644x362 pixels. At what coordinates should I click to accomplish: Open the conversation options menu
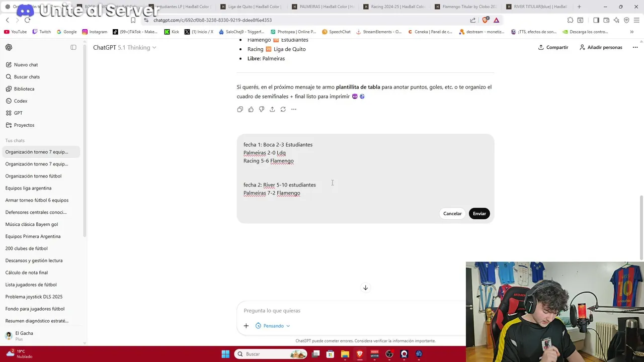(x=635, y=47)
